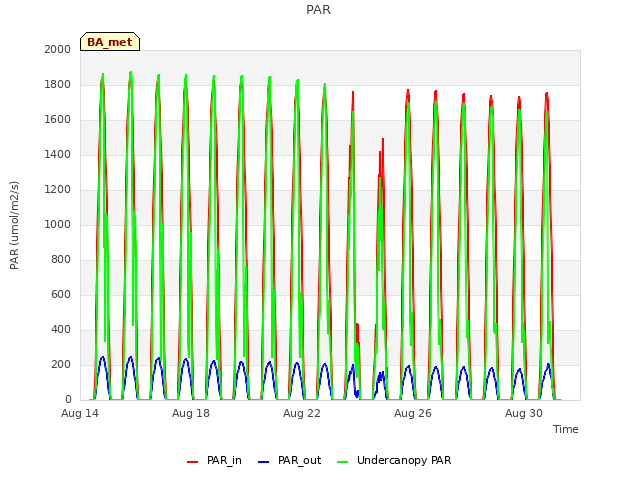Image resolution: width=640 pixels, height=480 pixels.
Task: Toggle the Undercanopy PAR legend entry
Action: [x=394, y=460]
